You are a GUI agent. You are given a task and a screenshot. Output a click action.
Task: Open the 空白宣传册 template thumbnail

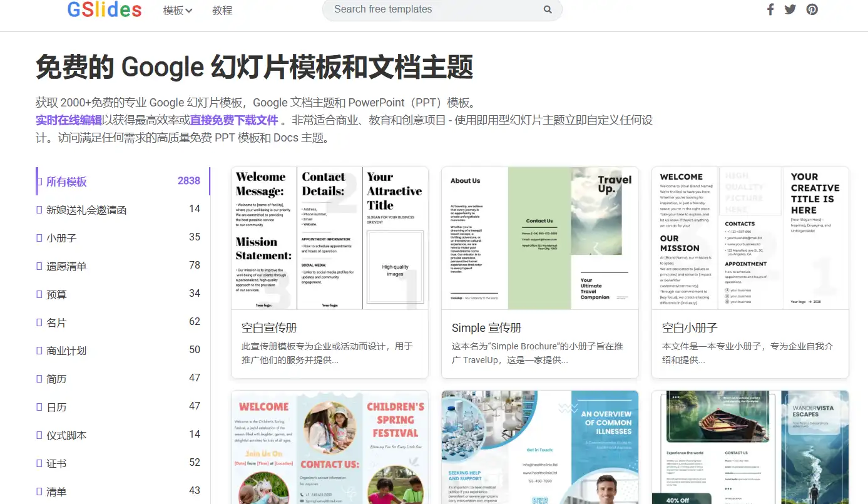330,239
